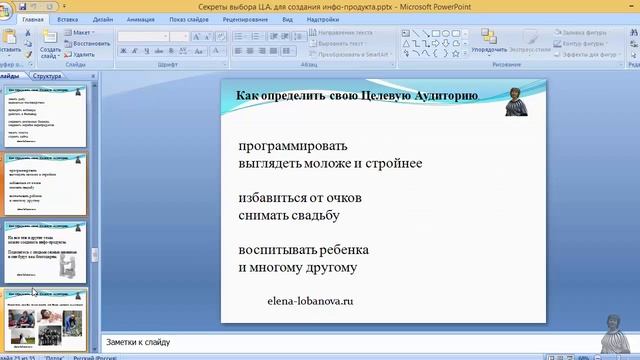Switch to the Главная ribbon tab
Image resolution: width=640 pixels, height=360 pixels.
33,19
